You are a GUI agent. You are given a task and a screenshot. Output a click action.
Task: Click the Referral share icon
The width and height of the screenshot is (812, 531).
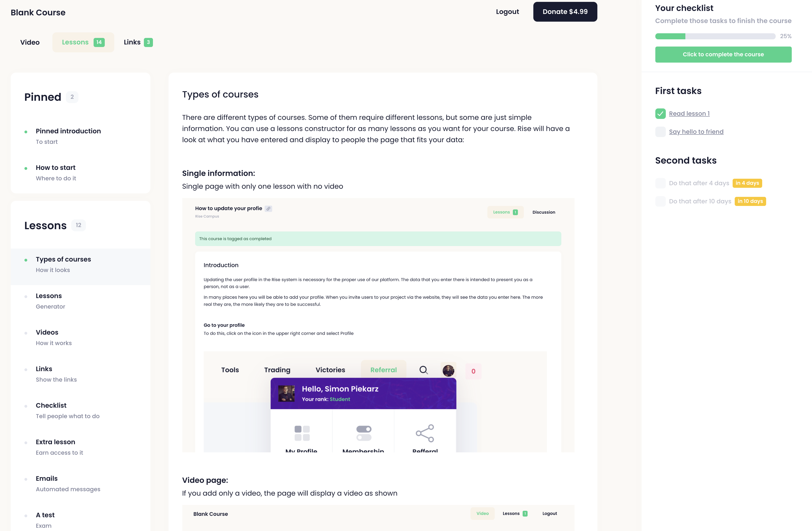click(425, 433)
